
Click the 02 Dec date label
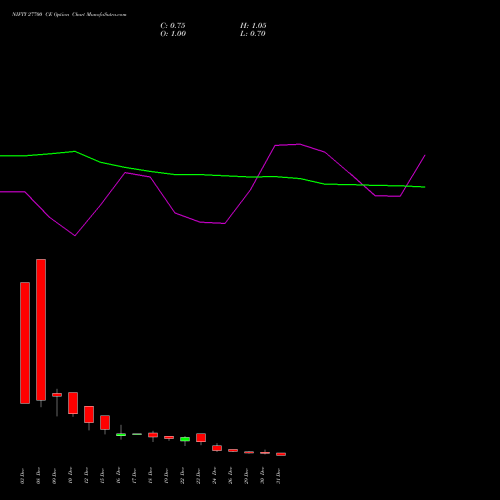[22, 476]
